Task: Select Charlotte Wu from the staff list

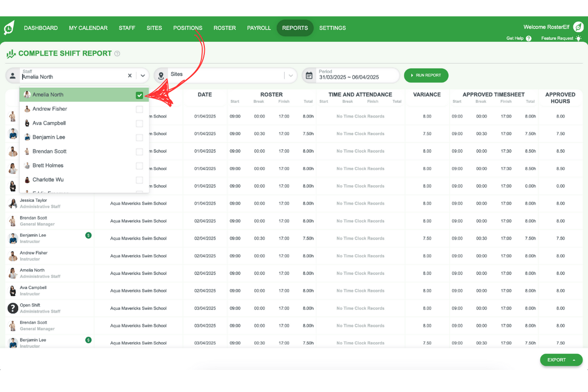Action: click(49, 180)
